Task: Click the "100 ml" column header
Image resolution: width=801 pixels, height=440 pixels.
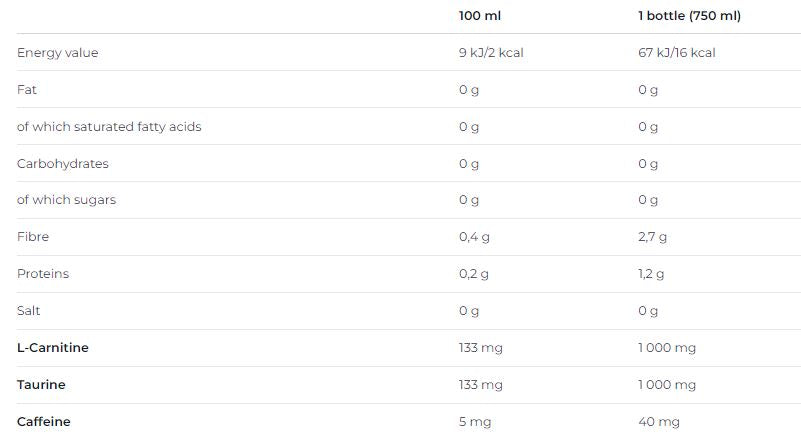Action: (x=479, y=16)
